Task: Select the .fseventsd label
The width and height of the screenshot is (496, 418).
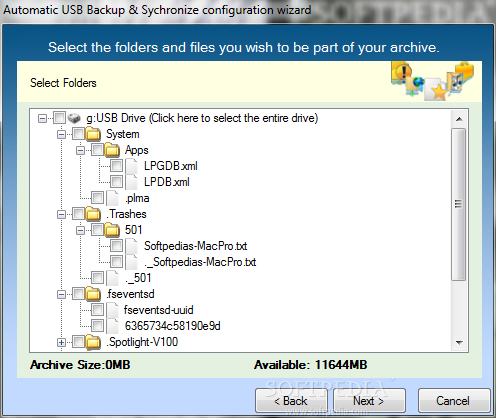Action: click(x=130, y=294)
